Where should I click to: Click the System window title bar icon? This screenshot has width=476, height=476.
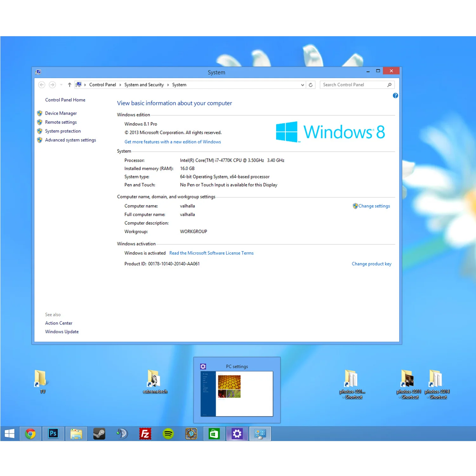[x=38, y=72]
